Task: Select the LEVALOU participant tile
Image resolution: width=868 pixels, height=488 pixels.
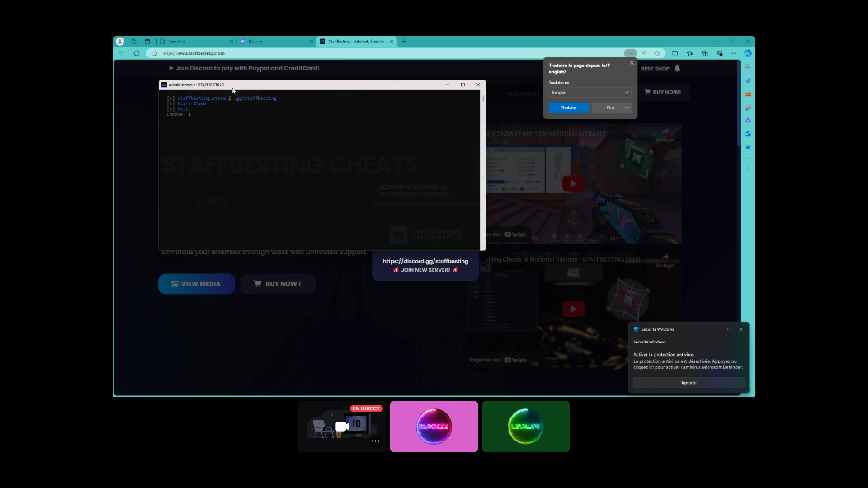Action: [526, 427]
